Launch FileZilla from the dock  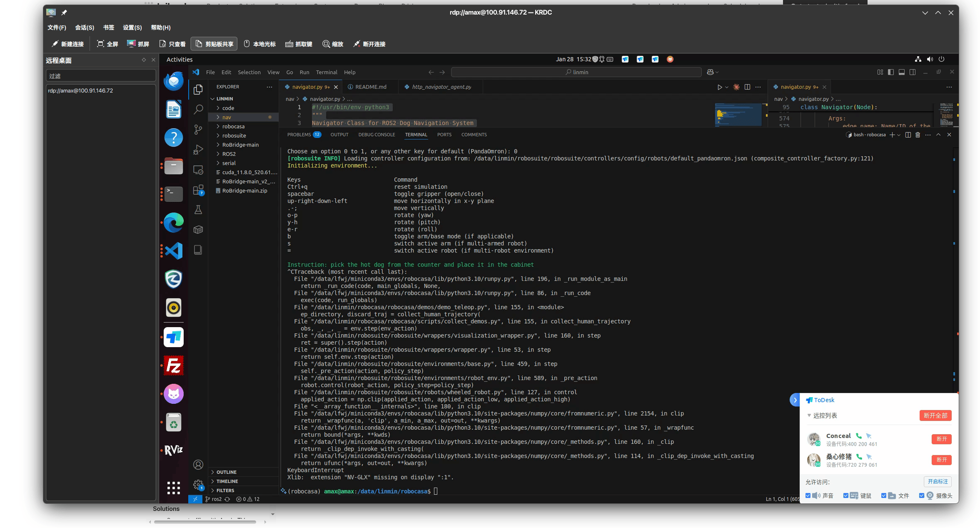point(174,365)
